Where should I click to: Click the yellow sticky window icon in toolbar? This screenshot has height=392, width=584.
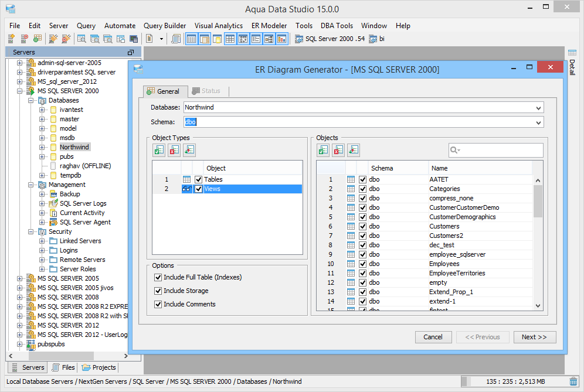217,38
